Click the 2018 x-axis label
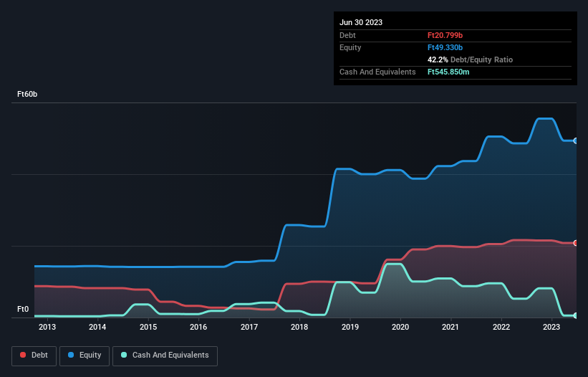The width and height of the screenshot is (588, 377). point(299,327)
